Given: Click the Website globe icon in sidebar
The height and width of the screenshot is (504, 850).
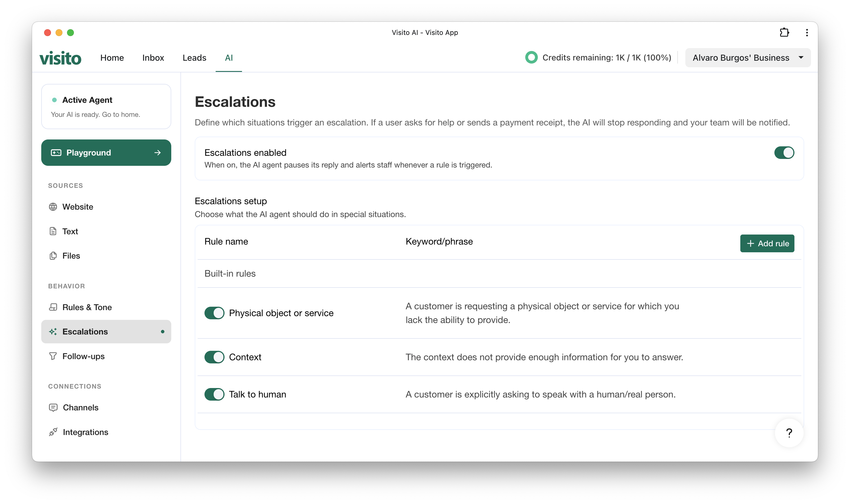Looking at the screenshot, I should [53, 207].
